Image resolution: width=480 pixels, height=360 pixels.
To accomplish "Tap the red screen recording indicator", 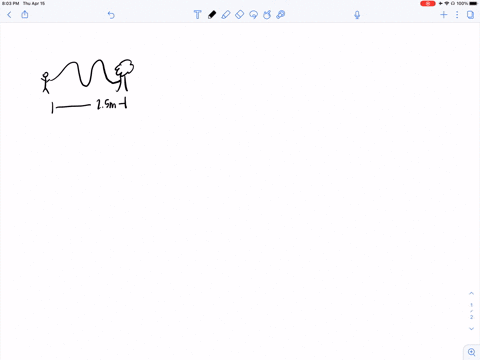I will coord(428,3).
